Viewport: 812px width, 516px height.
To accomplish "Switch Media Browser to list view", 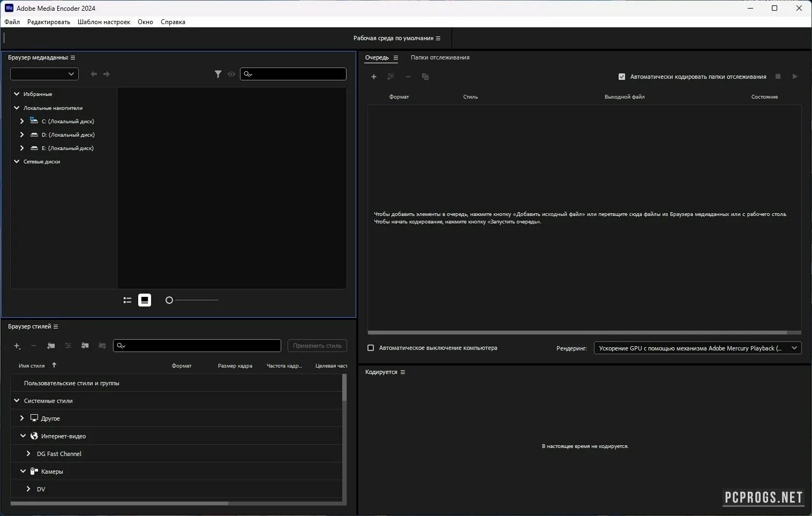I will [127, 300].
